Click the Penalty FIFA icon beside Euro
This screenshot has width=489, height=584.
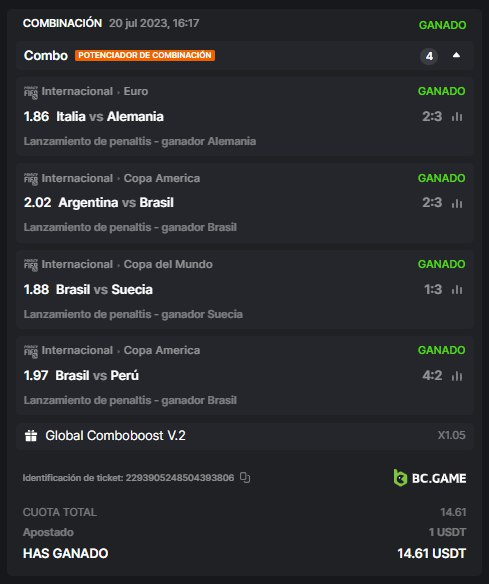click(x=31, y=92)
